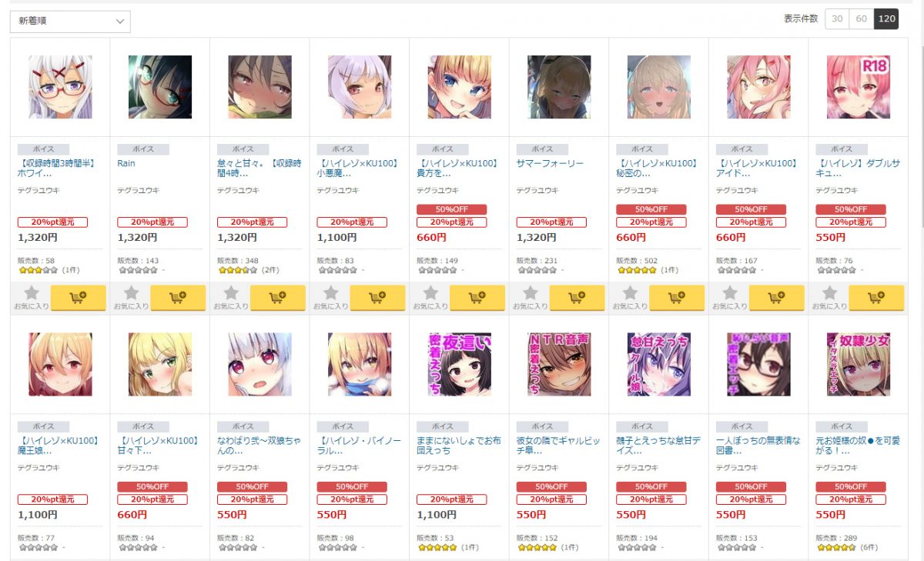This screenshot has height=561, width=924.
Task: Open the 彼女の隣でギャルビッチ product link
Action: 558,446
